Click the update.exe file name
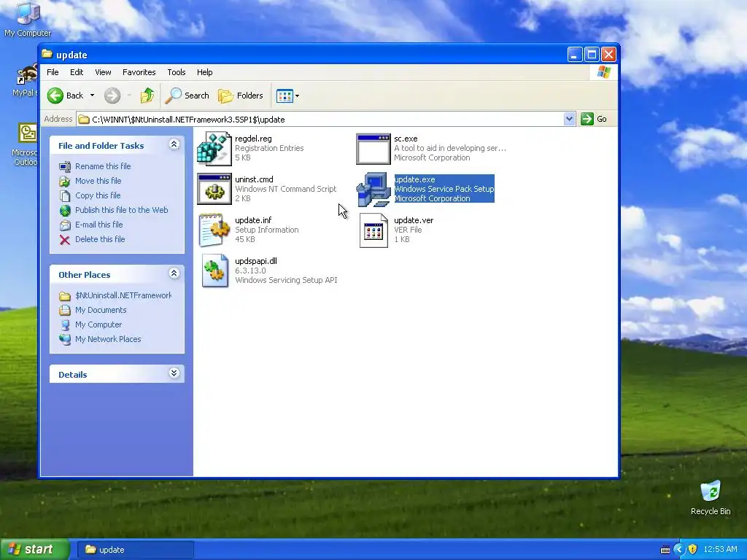Screen dimensions: 747x560 (x=414, y=179)
